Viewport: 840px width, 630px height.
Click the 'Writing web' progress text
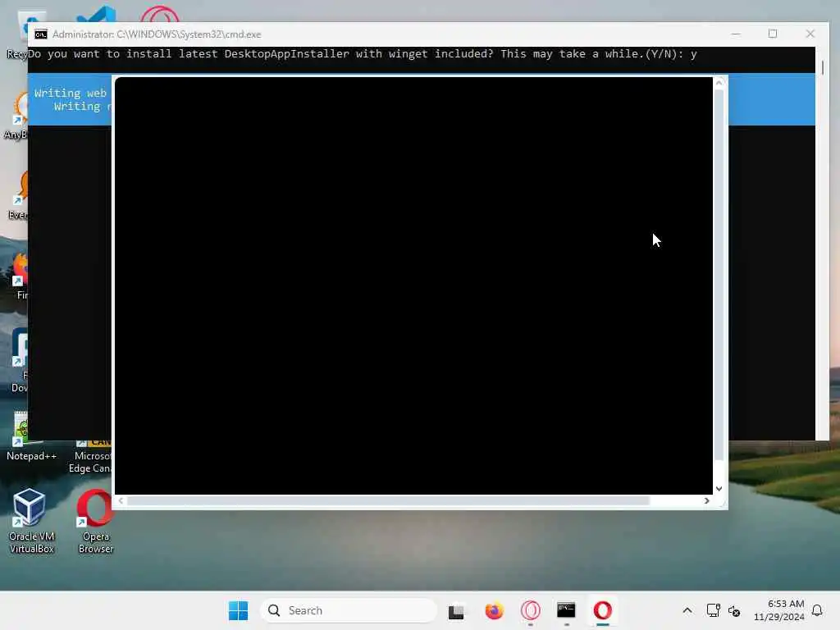click(71, 94)
